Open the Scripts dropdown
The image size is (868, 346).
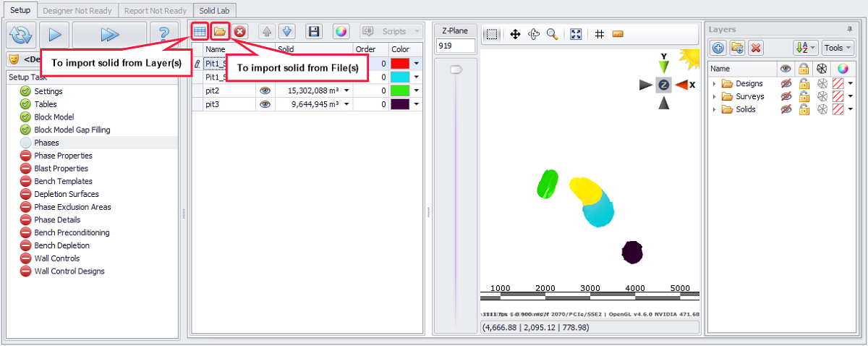[391, 31]
